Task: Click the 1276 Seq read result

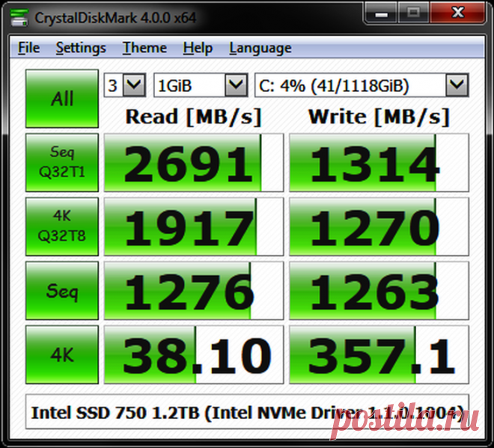Action: click(x=194, y=291)
